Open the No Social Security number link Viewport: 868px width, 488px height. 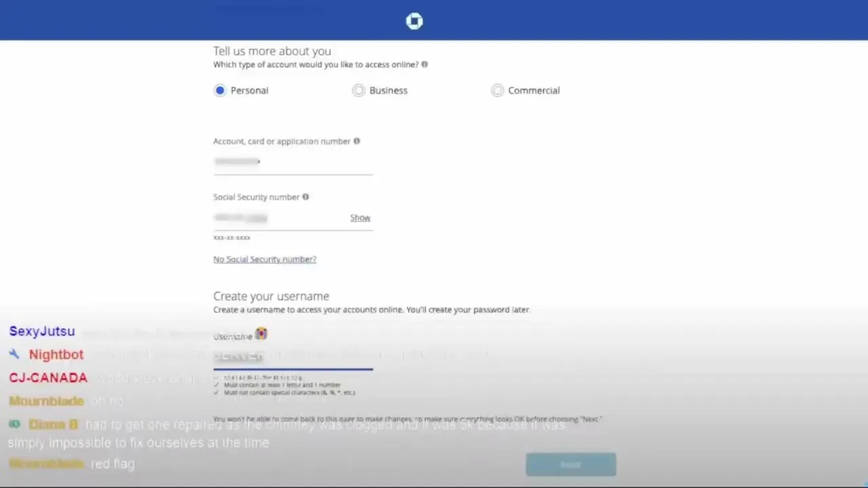pyautogui.click(x=264, y=259)
